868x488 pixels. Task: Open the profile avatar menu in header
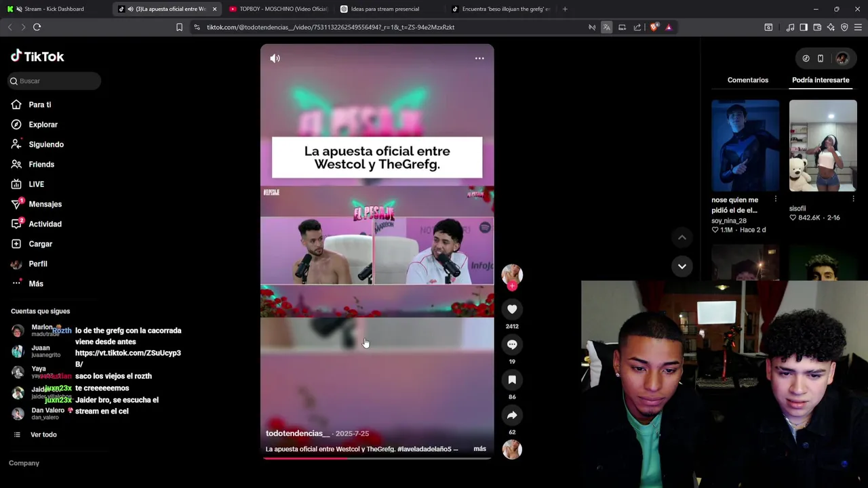pyautogui.click(x=842, y=58)
